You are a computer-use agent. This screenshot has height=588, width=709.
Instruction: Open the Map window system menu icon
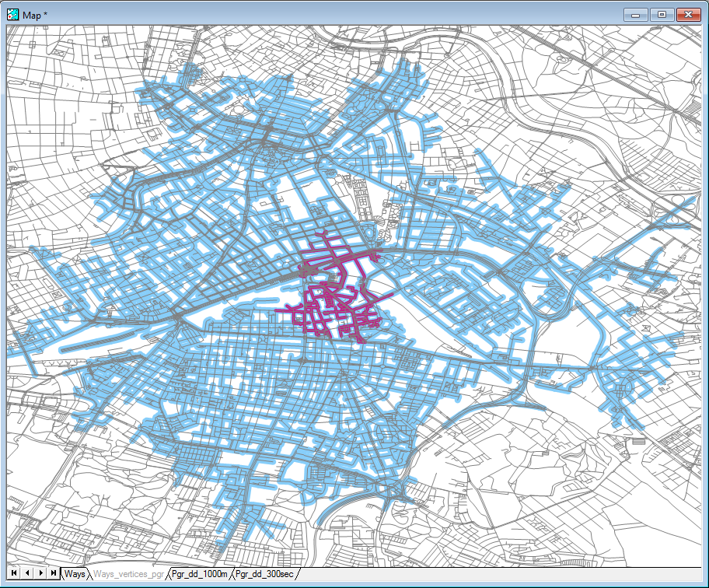tap(12, 15)
